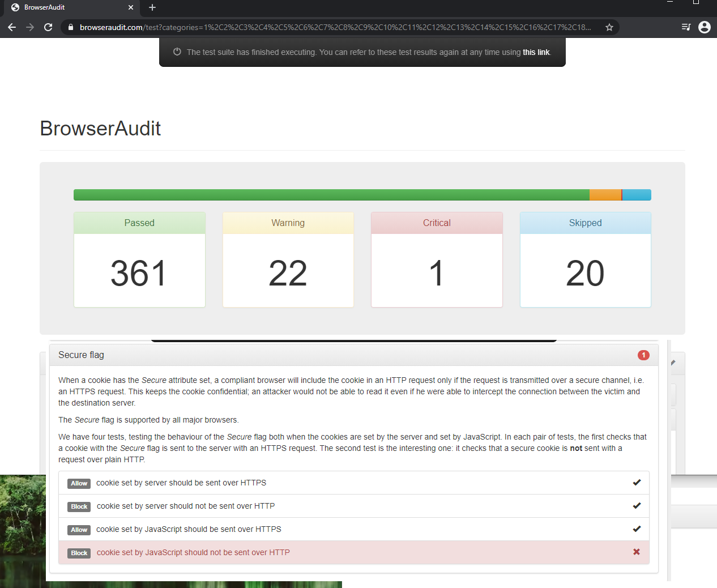Image resolution: width=717 pixels, height=588 pixels.
Task: Click checkmark on server HTTP test row
Action: [637, 506]
